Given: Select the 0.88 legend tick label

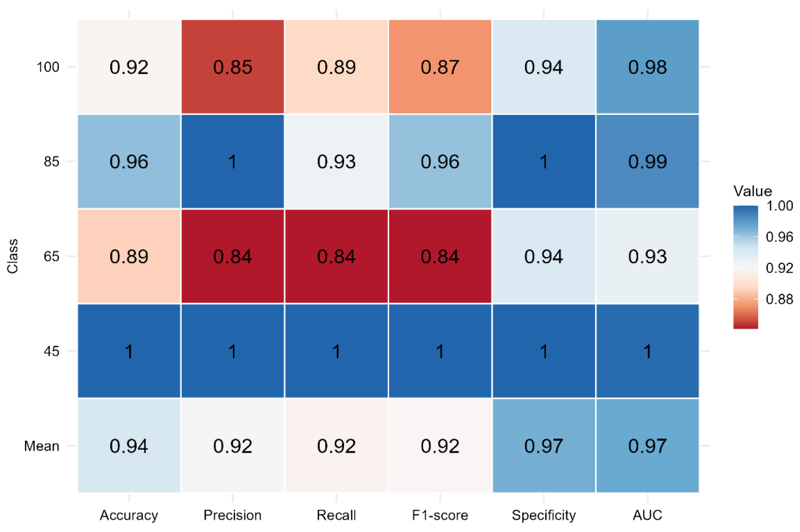Looking at the screenshot, I should [779, 299].
